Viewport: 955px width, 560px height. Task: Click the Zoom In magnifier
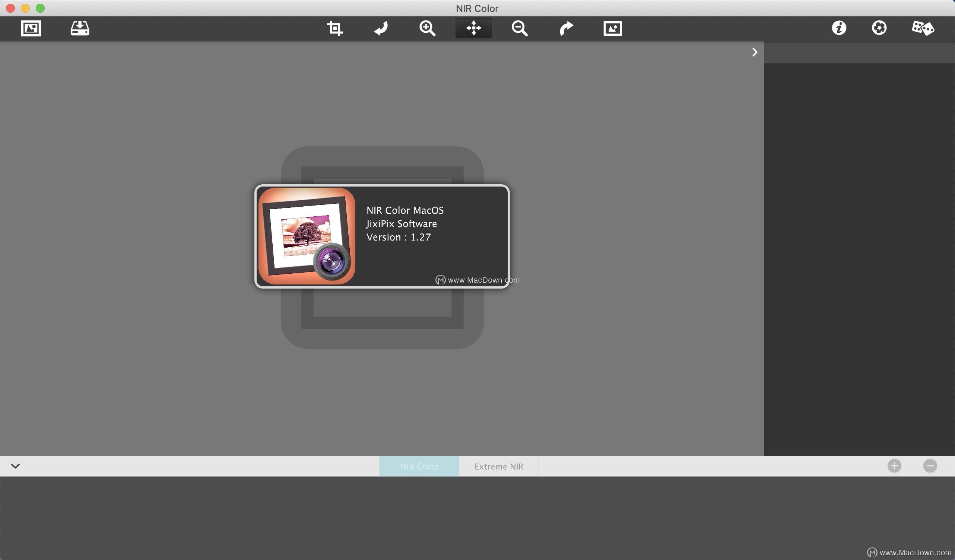pyautogui.click(x=427, y=28)
